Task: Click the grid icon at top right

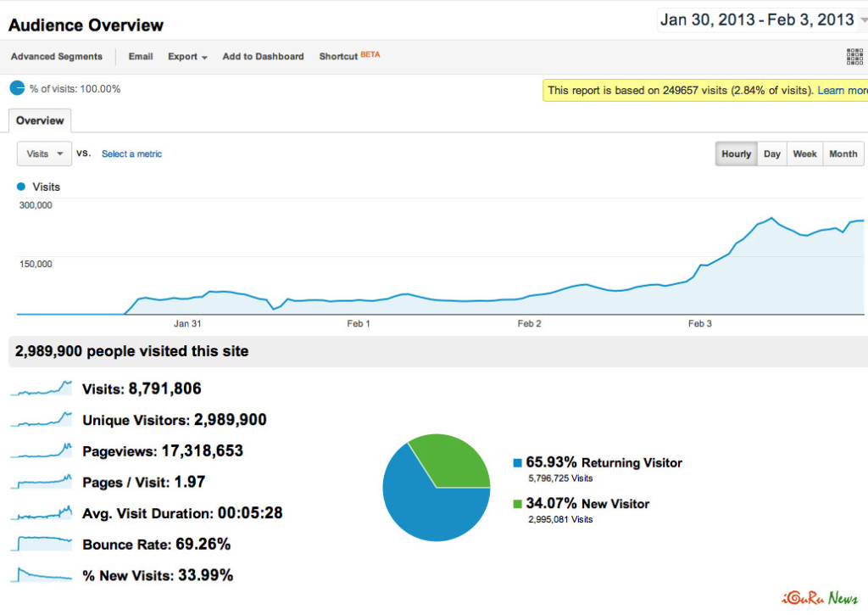Action: coord(854,57)
